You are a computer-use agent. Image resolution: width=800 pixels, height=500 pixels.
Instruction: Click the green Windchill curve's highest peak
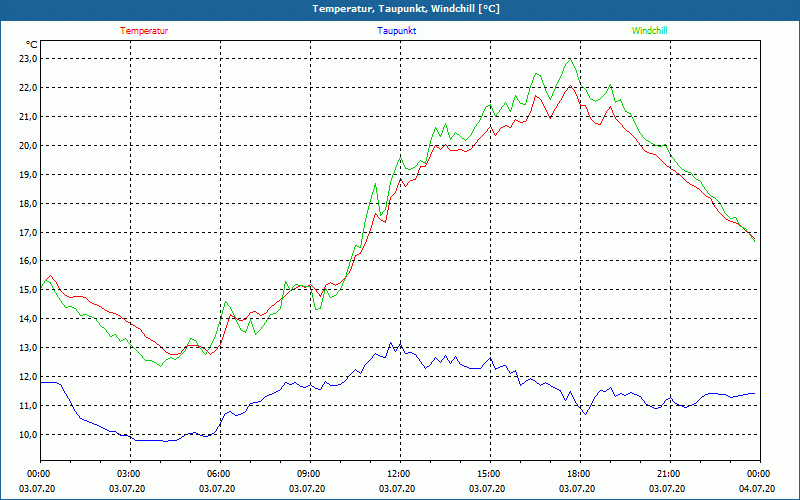tap(570, 59)
